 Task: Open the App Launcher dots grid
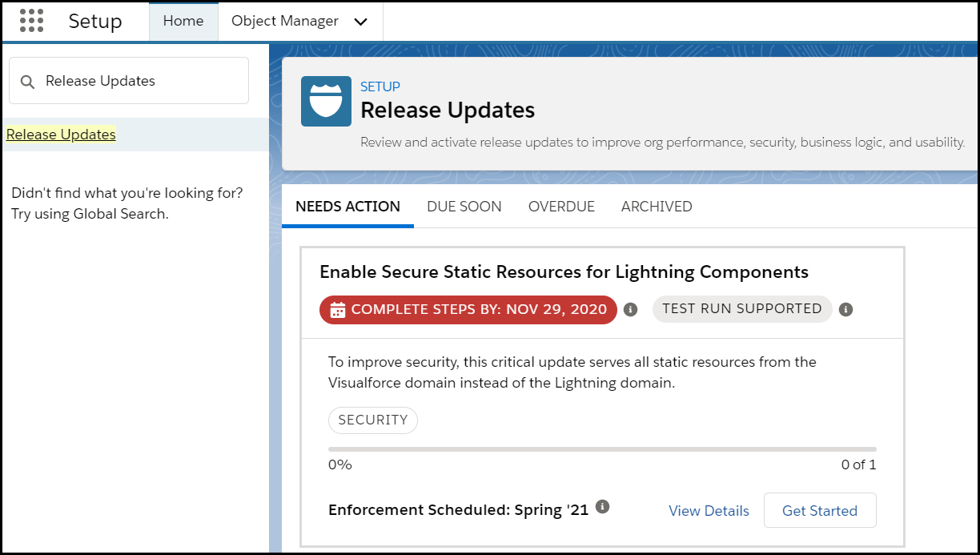pyautogui.click(x=31, y=21)
